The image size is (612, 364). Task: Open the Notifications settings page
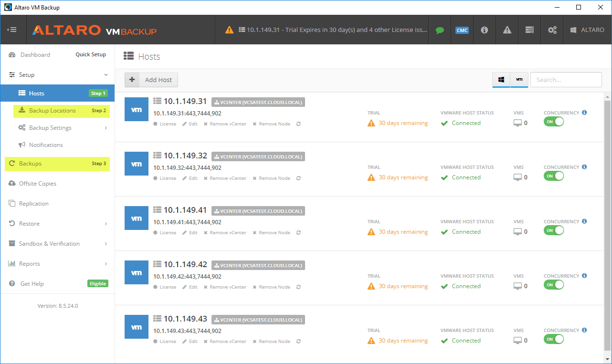pos(46,145)
